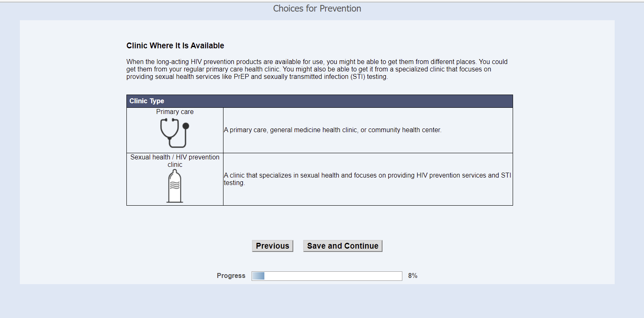
Task: Click the primary care clinic description text
Action: (x=333, y=130)
